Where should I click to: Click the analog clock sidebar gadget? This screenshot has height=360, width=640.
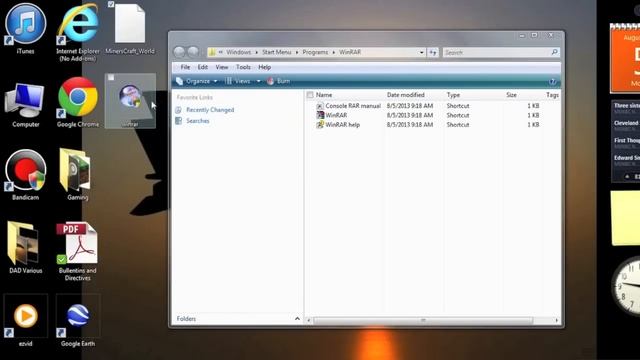click(626, 286)
